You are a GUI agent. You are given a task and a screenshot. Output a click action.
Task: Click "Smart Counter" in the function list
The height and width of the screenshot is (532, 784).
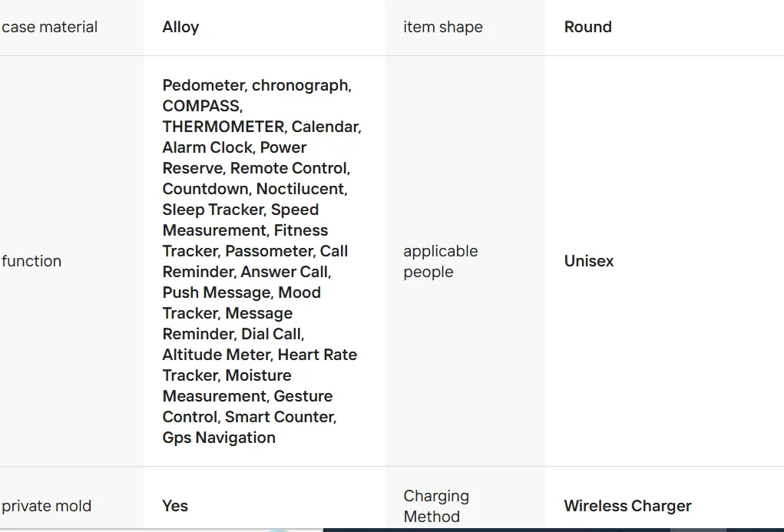280,417
